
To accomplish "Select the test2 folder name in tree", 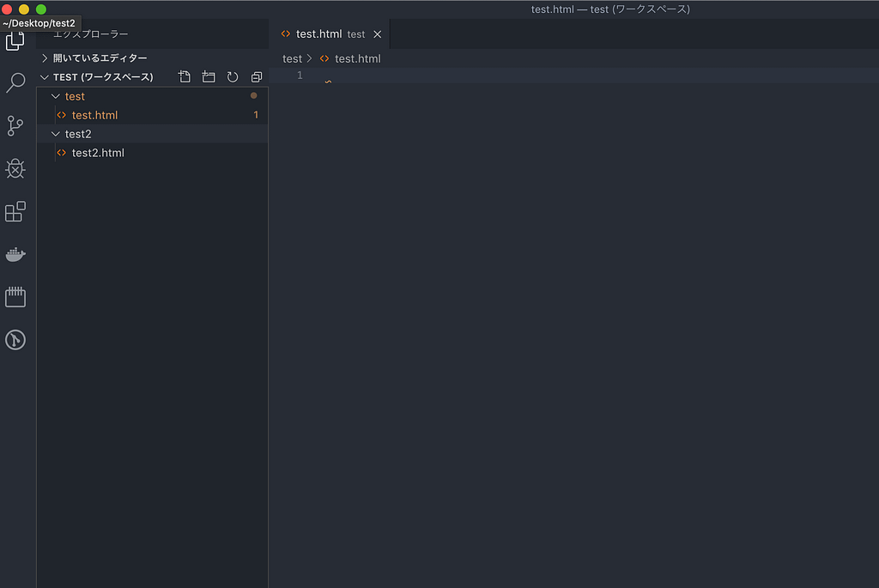I will tap(78, 134).
